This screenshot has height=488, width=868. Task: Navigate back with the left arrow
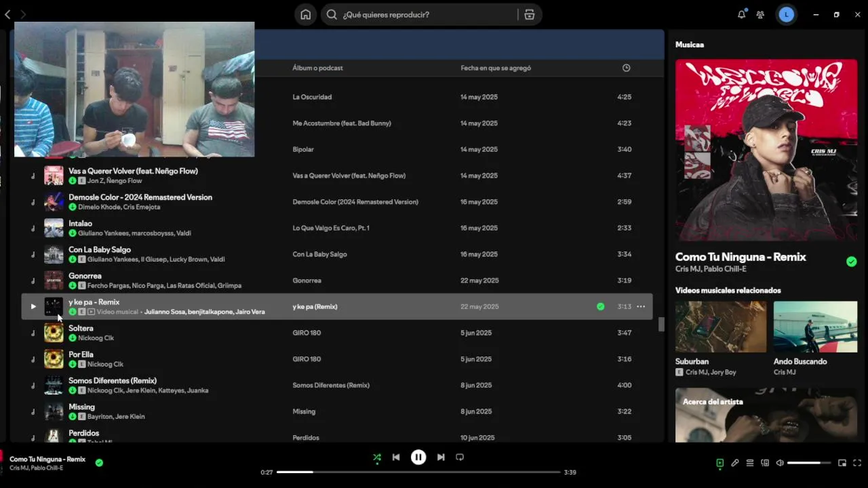[7, 14]
